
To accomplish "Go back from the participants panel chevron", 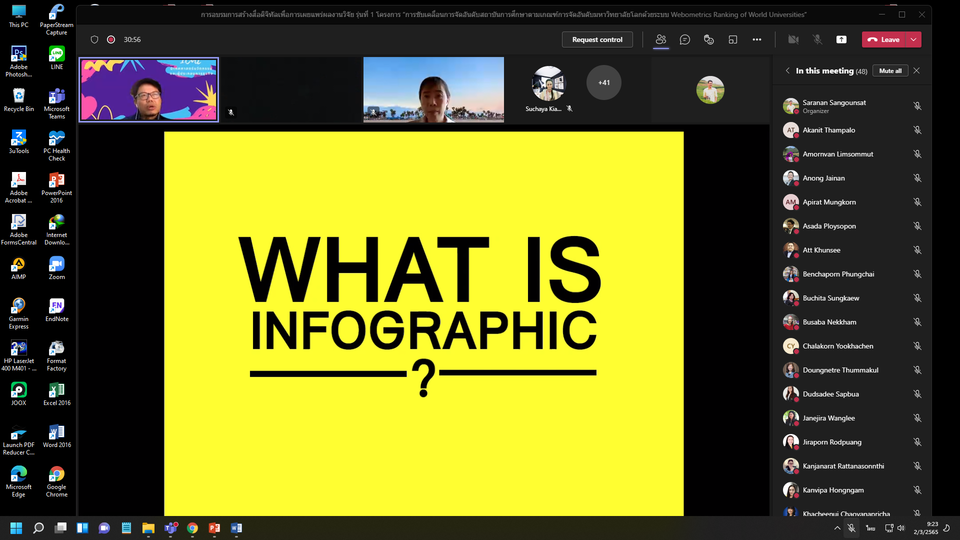I will [787, 70].
